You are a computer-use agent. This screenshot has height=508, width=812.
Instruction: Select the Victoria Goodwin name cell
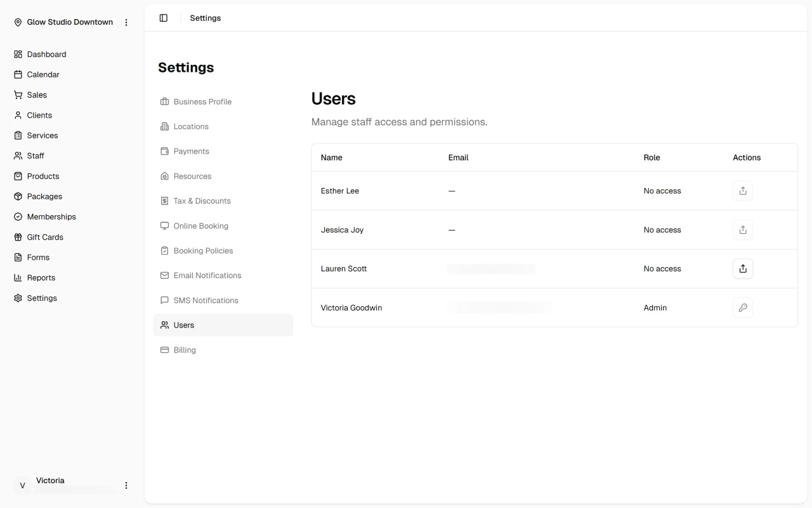(x=351, y=307)
